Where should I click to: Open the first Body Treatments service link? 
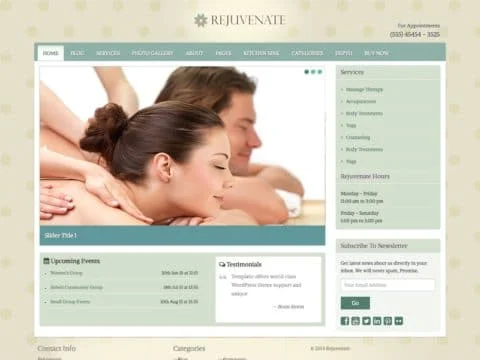pos(364,113)
